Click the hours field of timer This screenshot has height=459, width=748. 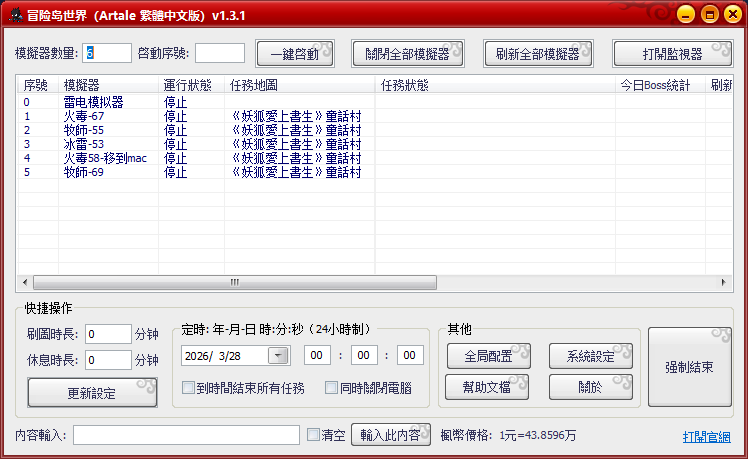[x=317, y=355]
